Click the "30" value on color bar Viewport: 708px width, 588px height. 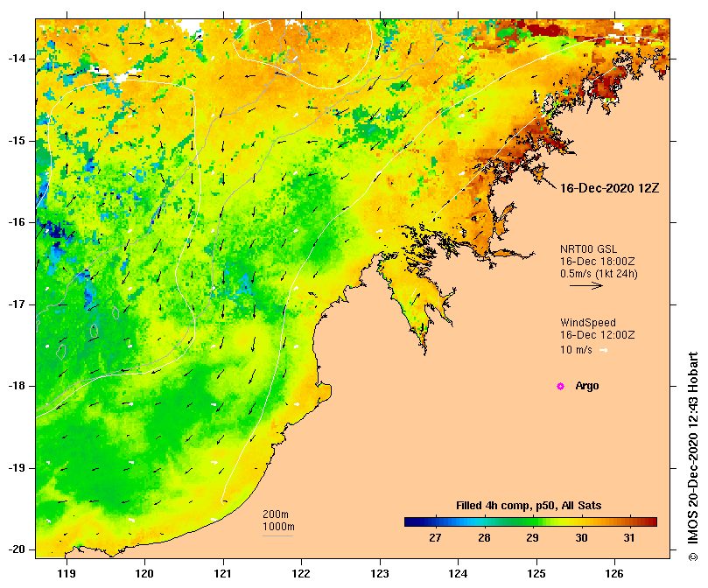582,538
